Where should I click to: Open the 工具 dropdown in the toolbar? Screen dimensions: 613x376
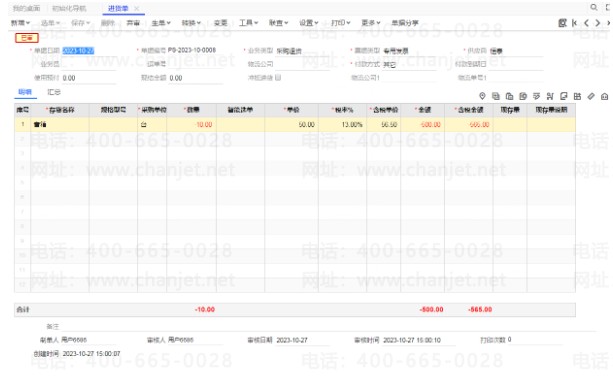[x=249, y=23]
